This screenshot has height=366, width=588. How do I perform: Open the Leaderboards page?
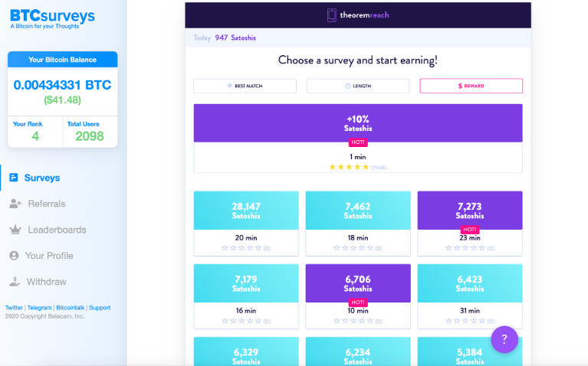(x=57, y=230)
